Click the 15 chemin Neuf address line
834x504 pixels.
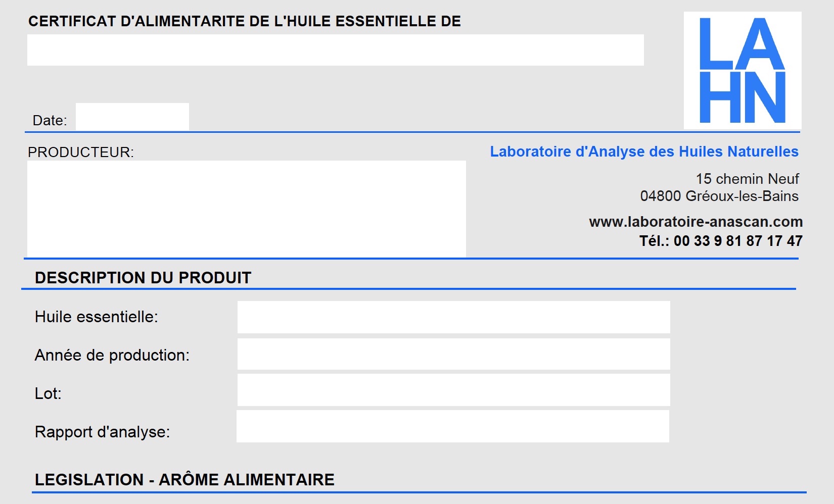tap(747, 179)
